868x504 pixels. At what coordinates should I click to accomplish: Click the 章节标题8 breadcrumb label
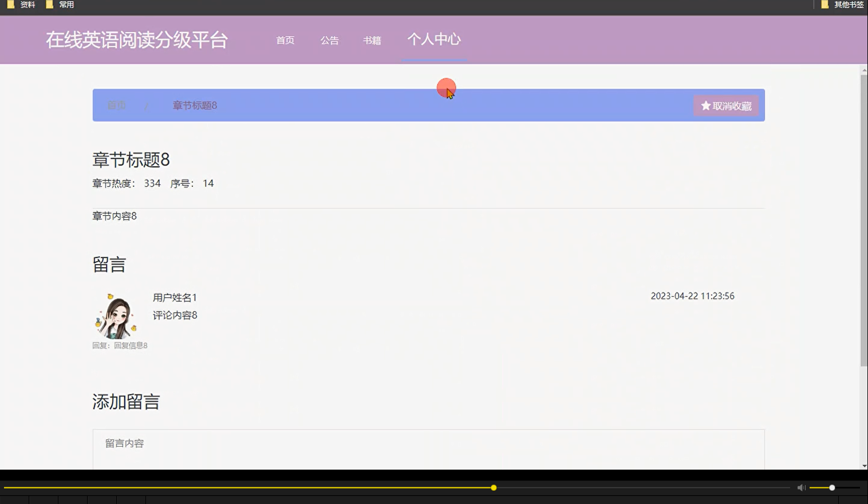pos(194,105)
